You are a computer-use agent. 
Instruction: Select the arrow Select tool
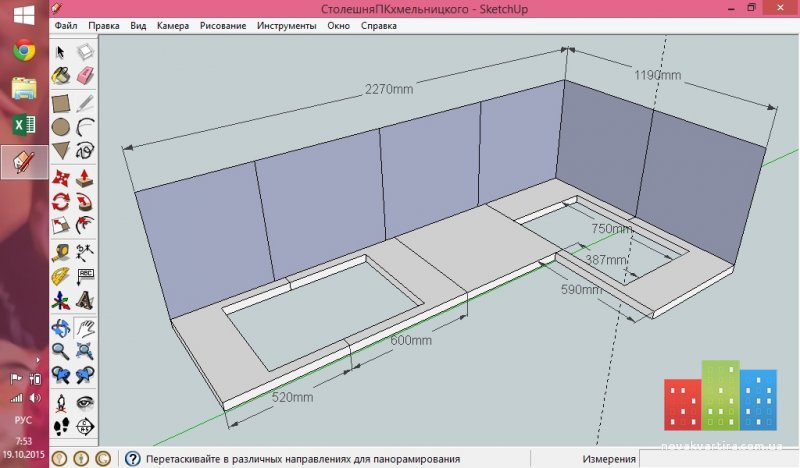(61, 52)
